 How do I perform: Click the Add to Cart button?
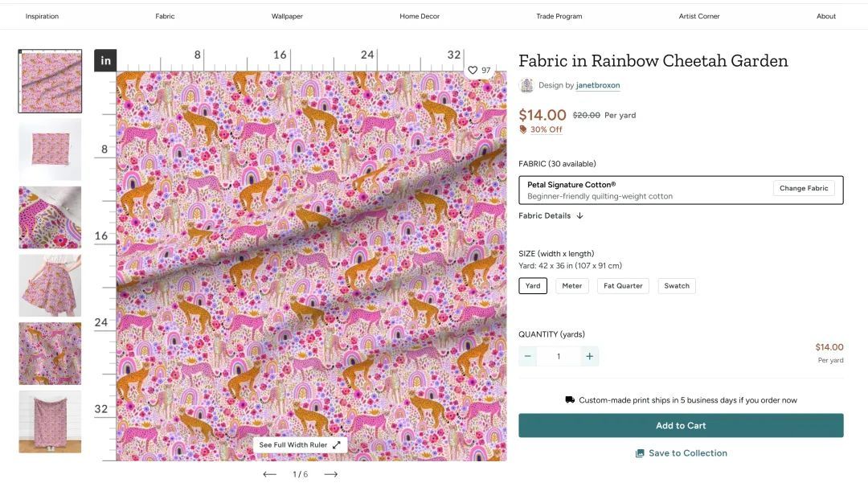coord(681,426)
